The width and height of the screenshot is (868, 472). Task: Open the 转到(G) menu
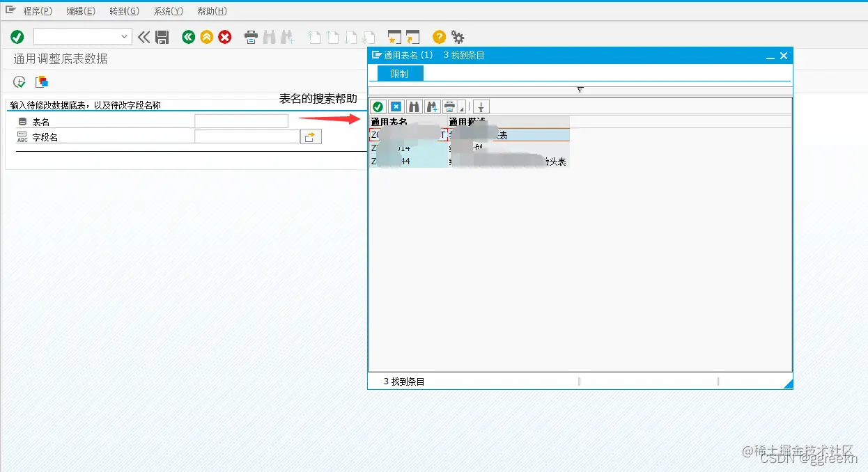click(x=125, y=10)
